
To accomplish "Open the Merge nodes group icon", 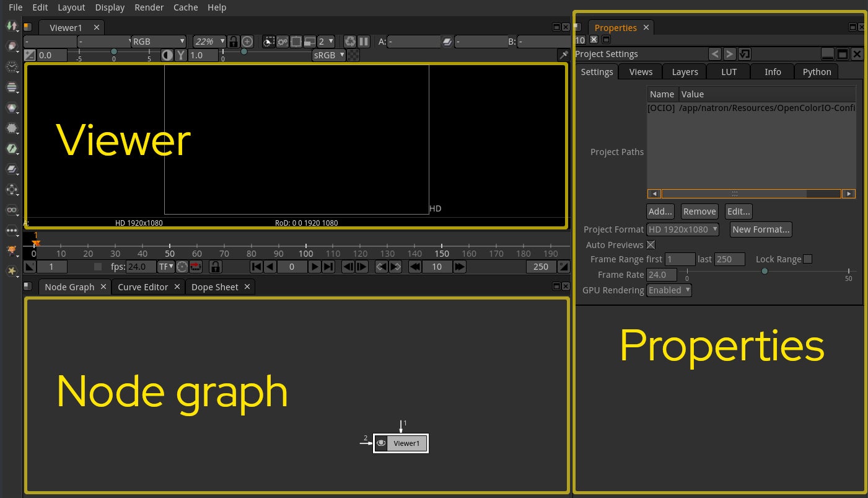I will coord(12,169).
